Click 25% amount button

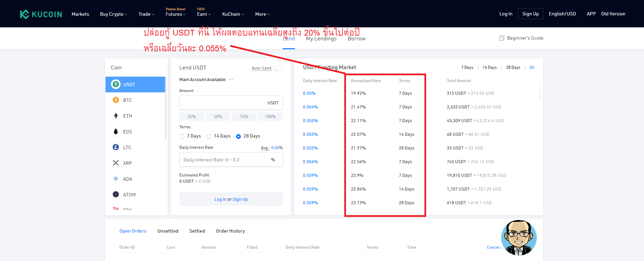pos(191,117)
